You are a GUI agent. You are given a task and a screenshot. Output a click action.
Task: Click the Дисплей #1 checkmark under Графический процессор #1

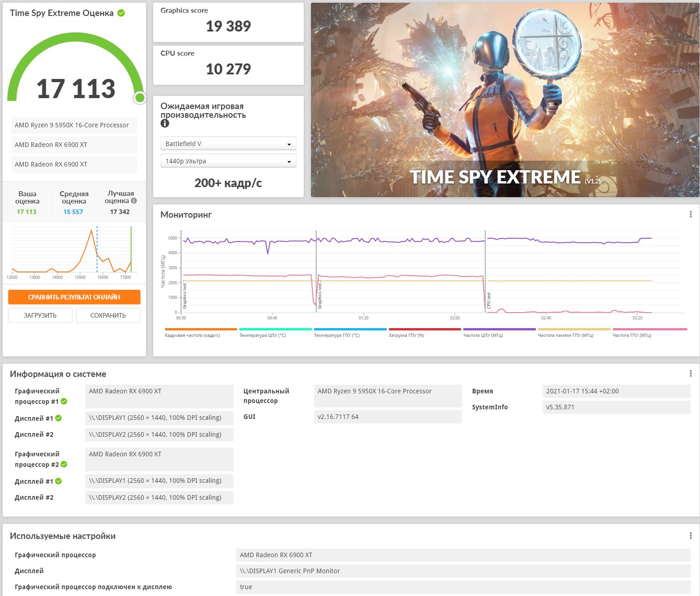point(58,418)
